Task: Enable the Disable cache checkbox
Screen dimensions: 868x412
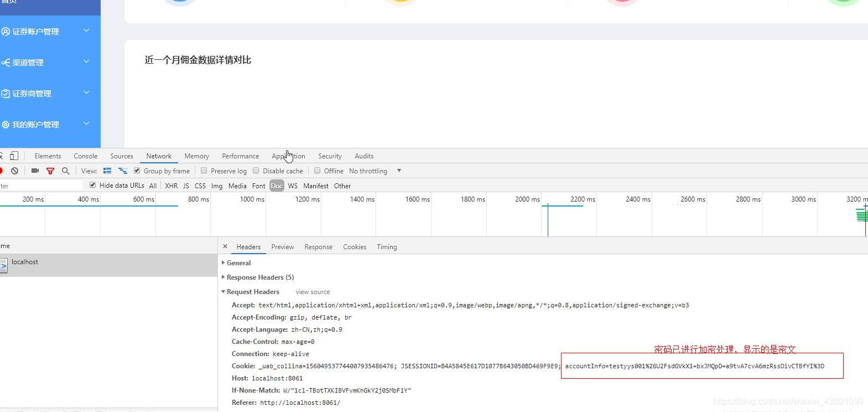Action: (256, 171)
